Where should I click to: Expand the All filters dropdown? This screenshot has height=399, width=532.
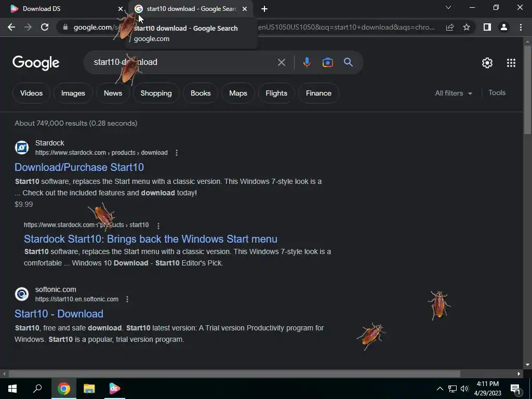tap(453, 93)
